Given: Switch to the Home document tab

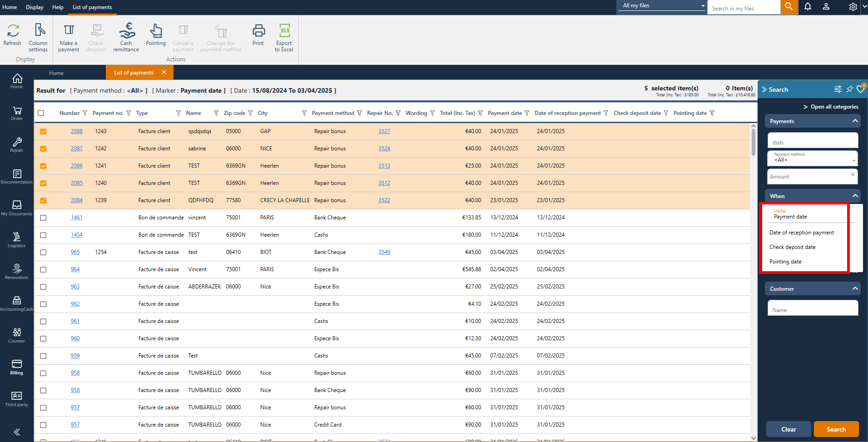Looking at the screenshot, I should pos(56,73).
